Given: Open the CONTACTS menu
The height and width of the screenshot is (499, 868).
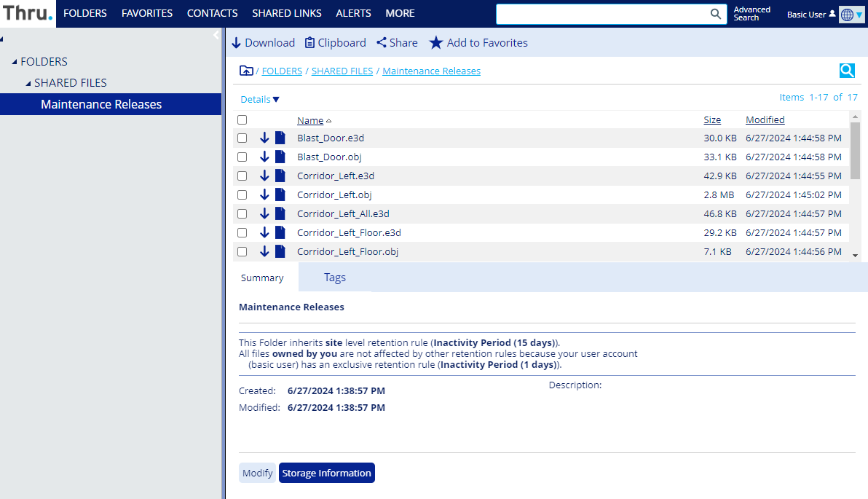Looking at the screenshot, I should [x=212, y=13].
